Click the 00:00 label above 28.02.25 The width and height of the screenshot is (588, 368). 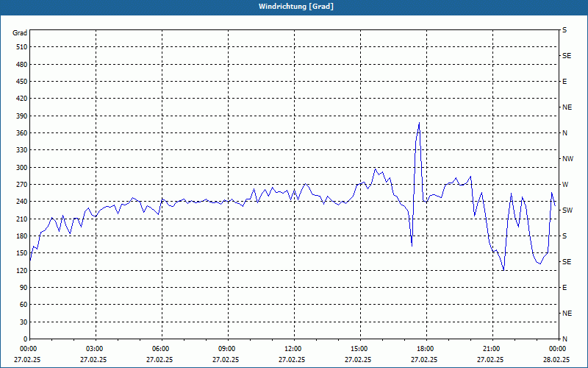[x=558, y=349]
